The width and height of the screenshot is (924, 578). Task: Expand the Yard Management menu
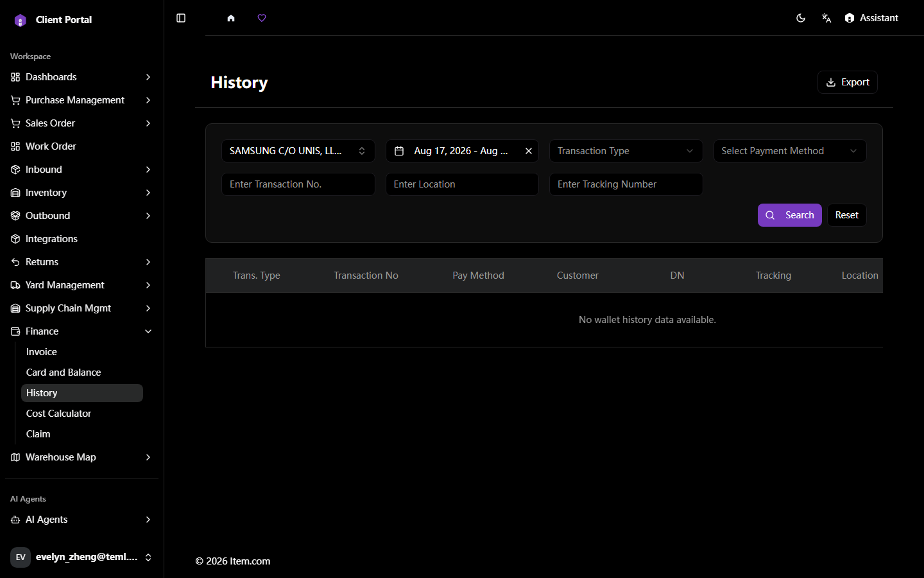pyautogui.click(x=81, y=285)
